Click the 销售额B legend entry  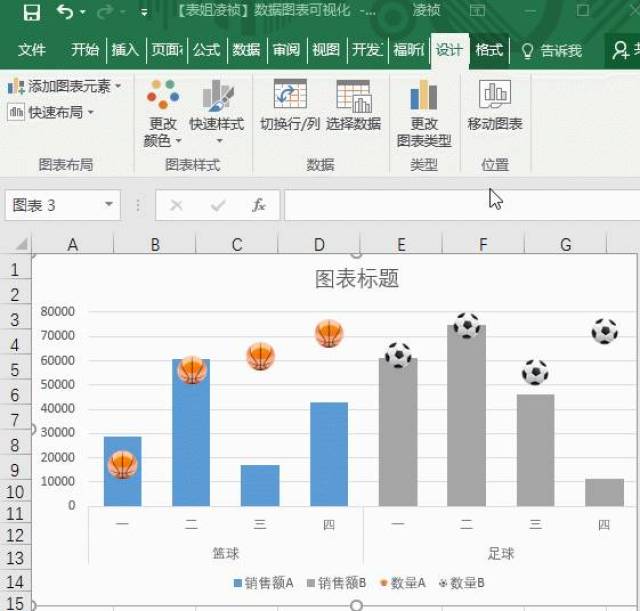point(336,583)
